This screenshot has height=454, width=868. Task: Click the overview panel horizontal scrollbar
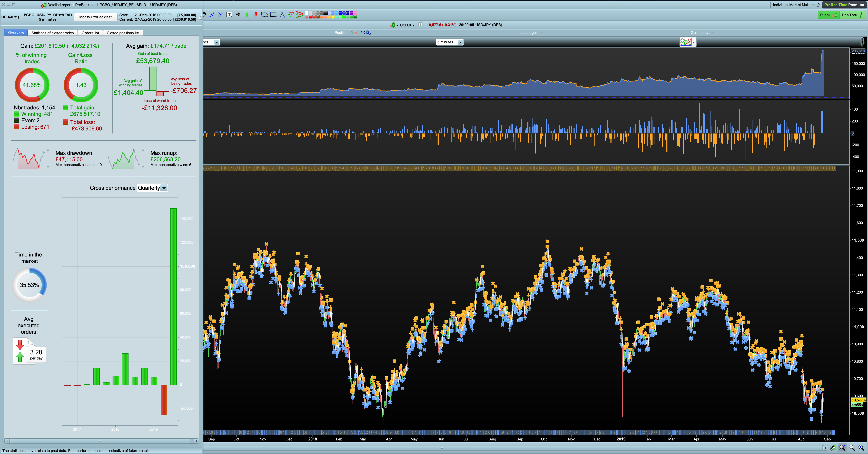coord(100,441)
